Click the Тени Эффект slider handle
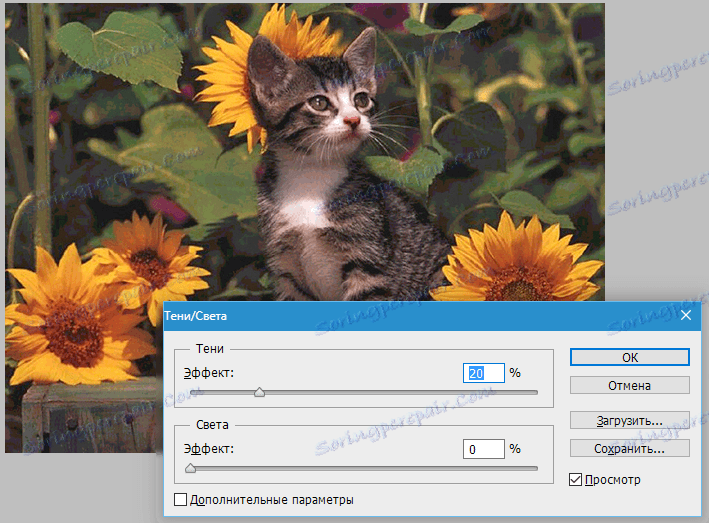This screenshot has width=709, height=523. point(259,392)
